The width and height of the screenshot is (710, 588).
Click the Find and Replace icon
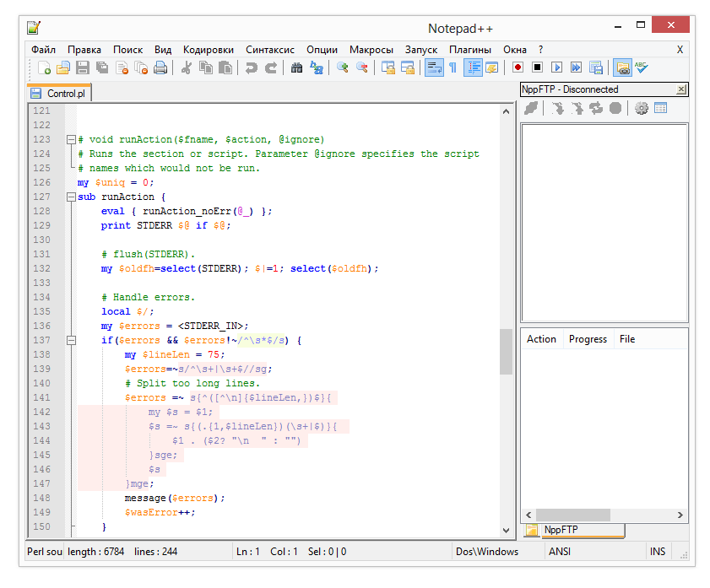[317, 68]
